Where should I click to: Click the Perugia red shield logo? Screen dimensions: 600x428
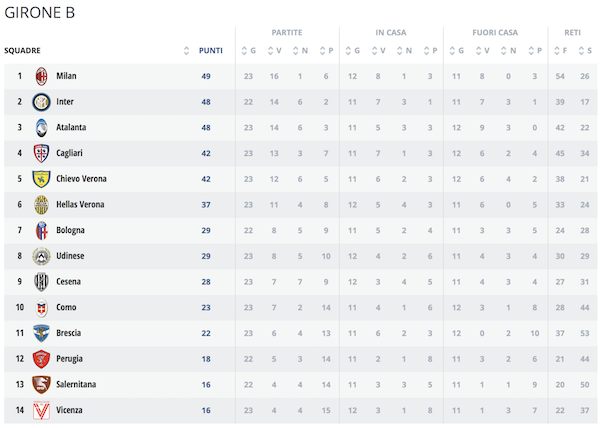(x=41, y=359)
